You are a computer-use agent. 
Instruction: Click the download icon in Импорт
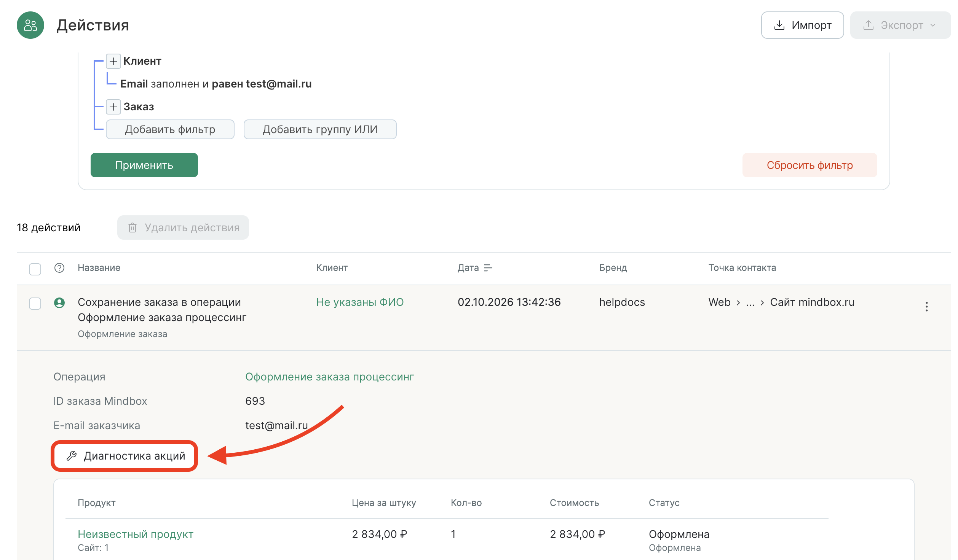point(779,25)
